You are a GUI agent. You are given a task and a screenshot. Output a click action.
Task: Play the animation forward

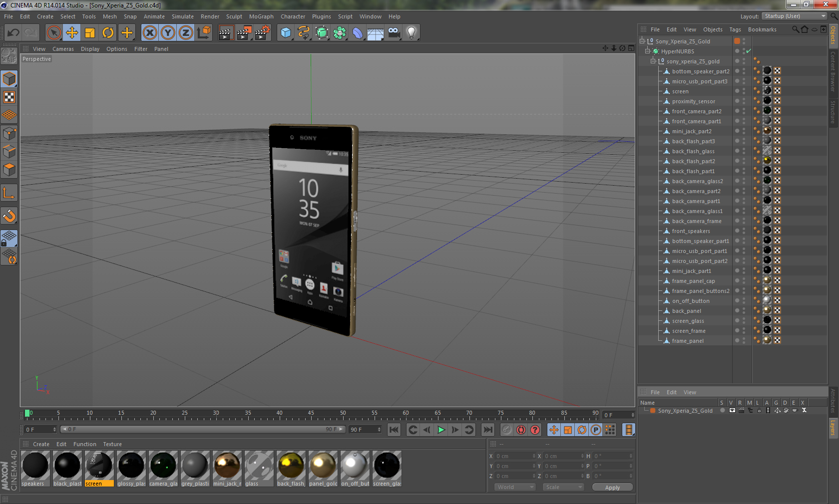pyautogui.click(x=441, y=430)
